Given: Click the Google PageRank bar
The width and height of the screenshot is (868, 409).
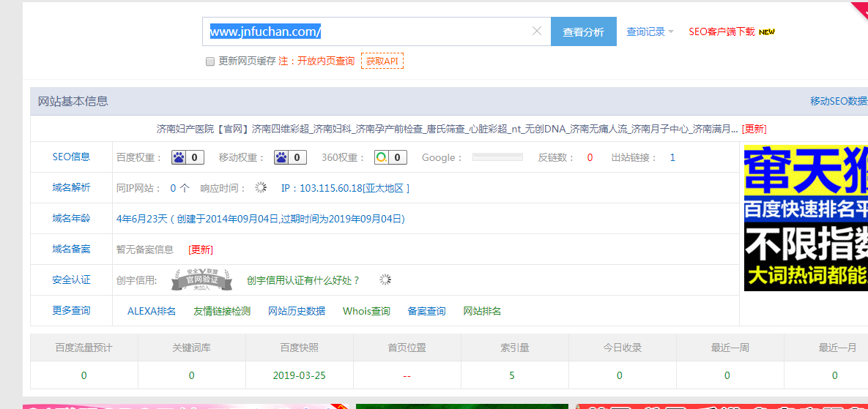Looking at the screenshot, I should (497, 157).
